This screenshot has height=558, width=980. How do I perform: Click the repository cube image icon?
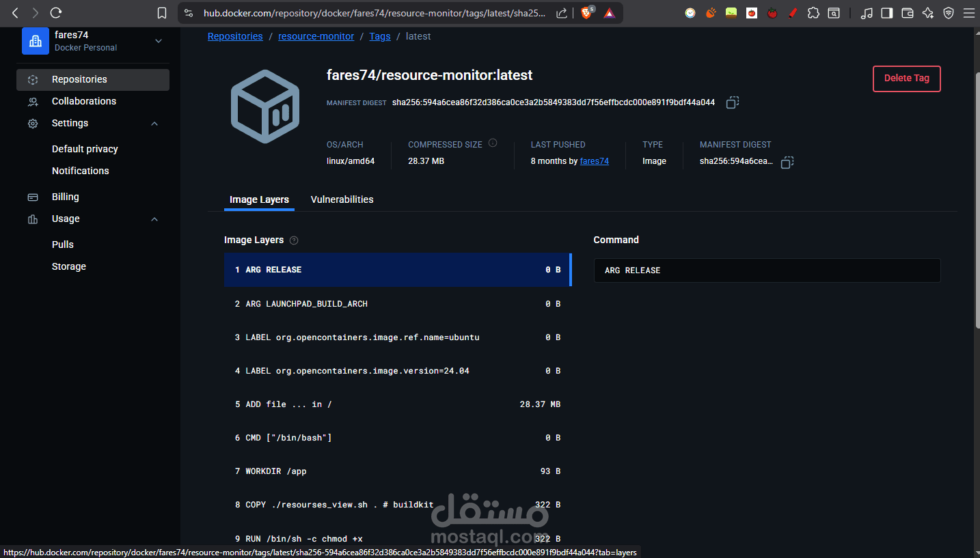[x=265, y=106]
